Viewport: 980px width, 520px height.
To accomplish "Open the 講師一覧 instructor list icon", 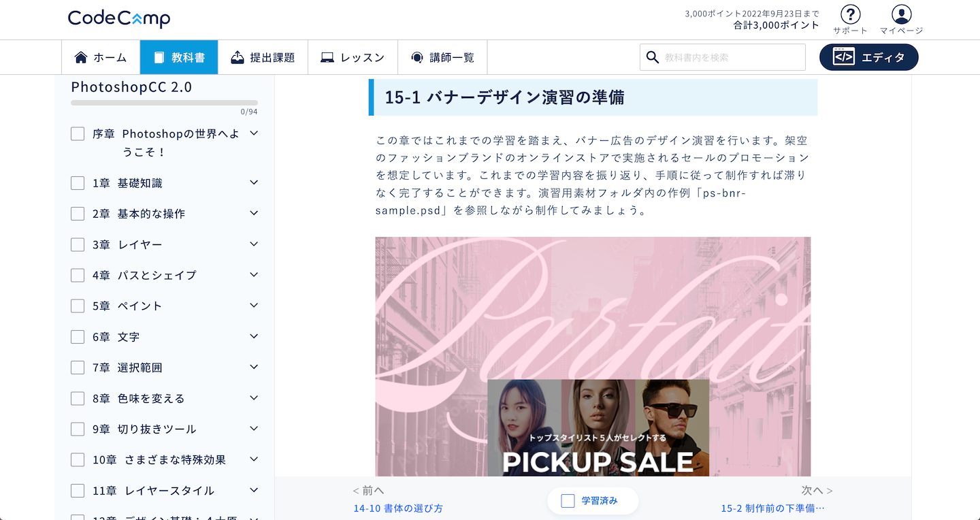I will [x=416, y=57].
